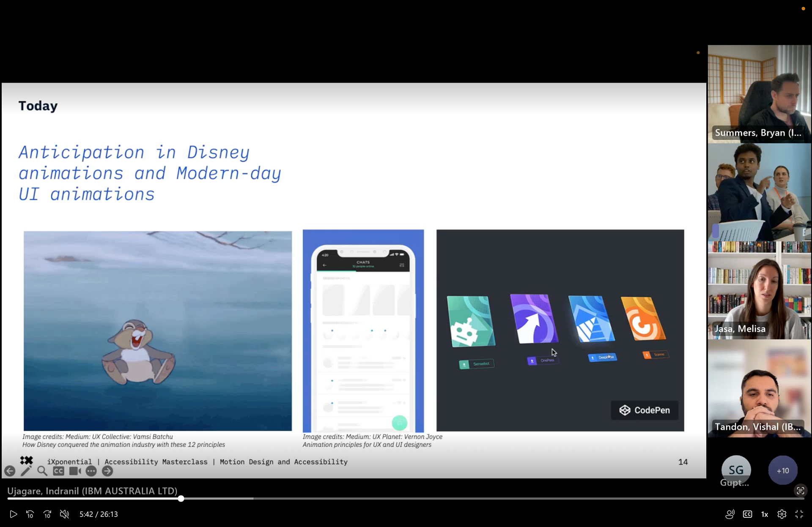Viewport: 812px width, 527px height.
Task: Click the SG participant avatar
Action: pos(736,470)
